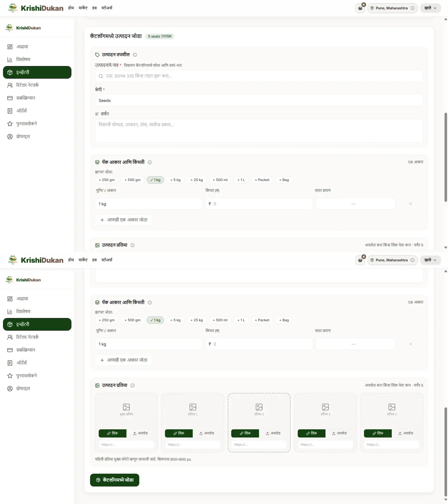Click the info icon beside उत्पादन तपशील
The height and width of the screenshot is (504, 448).
click(135, 55)
